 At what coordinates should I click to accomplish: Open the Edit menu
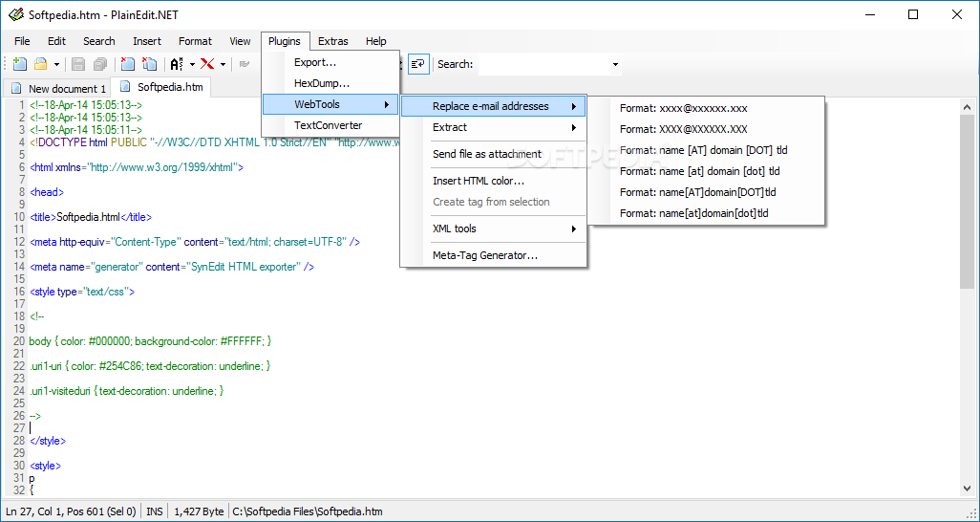pyautogui.click(x=56, y=41)
